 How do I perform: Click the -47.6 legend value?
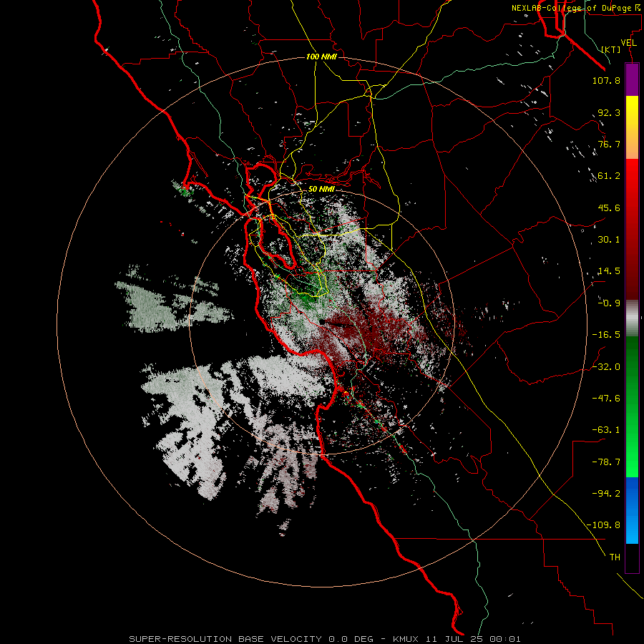606,398
